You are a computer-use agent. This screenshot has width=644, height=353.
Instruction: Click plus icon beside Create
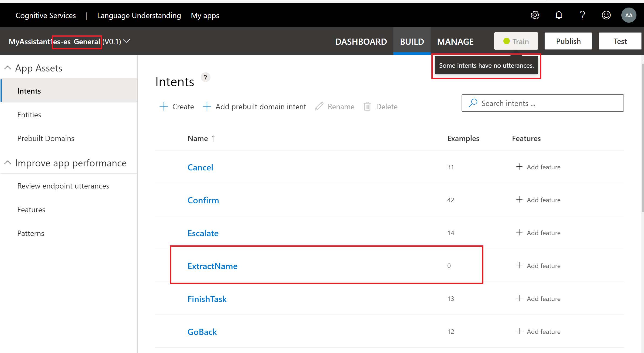pos(164,106)
